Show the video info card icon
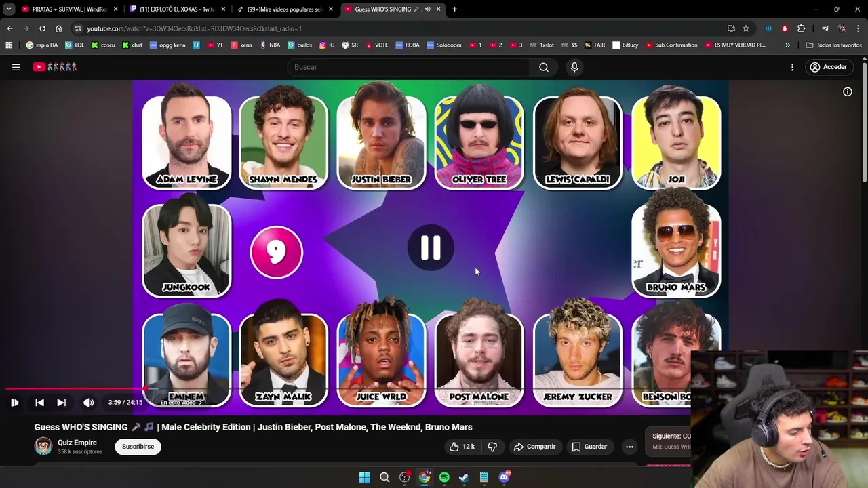The image size is (868, 488). [x=848, y=91]
